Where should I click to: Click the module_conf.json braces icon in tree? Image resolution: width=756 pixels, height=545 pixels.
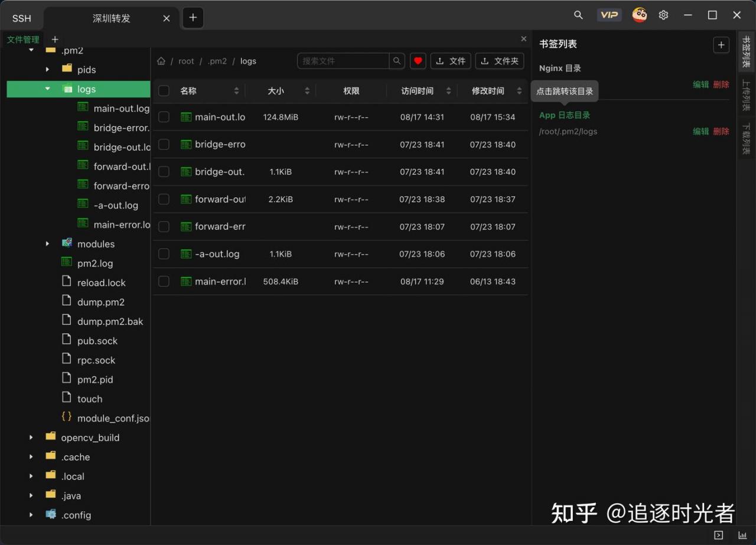click(x=67, y=417)
